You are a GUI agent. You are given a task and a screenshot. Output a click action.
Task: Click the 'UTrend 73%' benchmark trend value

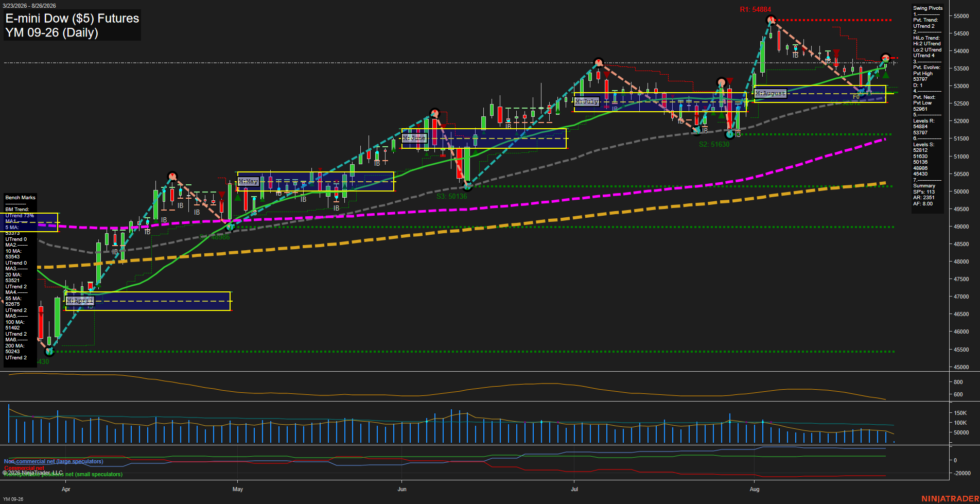click(x=20, y=216)
